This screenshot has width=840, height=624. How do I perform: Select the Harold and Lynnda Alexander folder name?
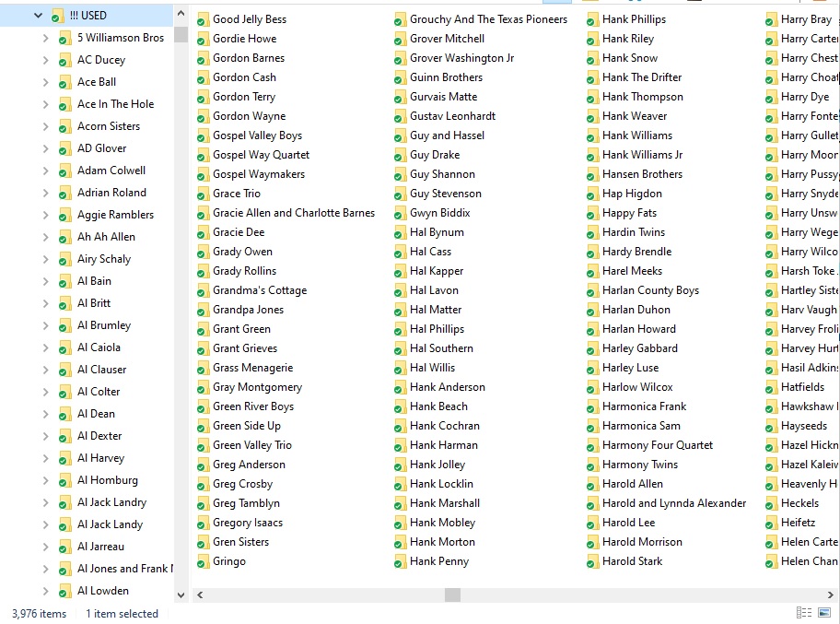673,503
